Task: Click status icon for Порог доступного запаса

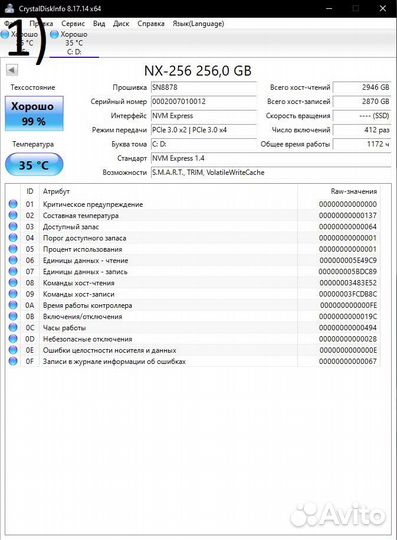Action: (x=13, y=238)
